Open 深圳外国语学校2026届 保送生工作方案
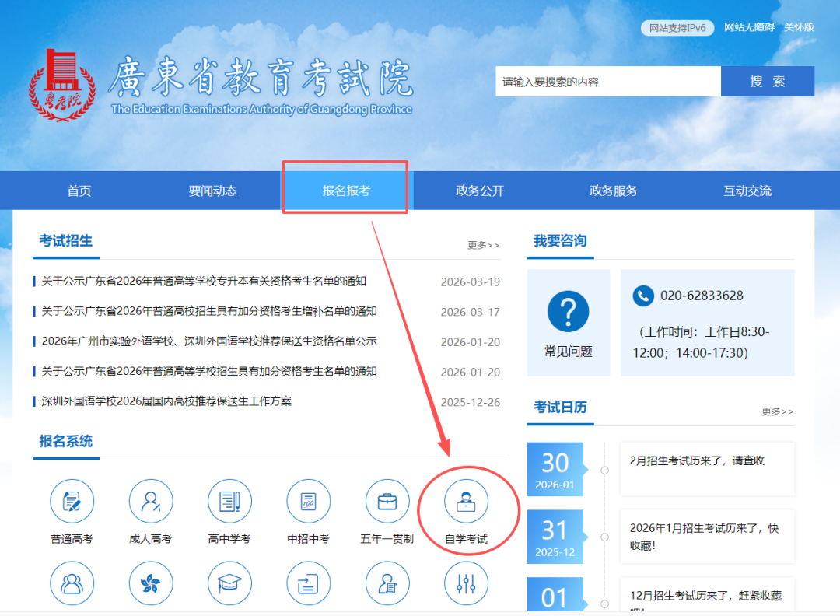 pyautogui.click(x=166, y=401)
